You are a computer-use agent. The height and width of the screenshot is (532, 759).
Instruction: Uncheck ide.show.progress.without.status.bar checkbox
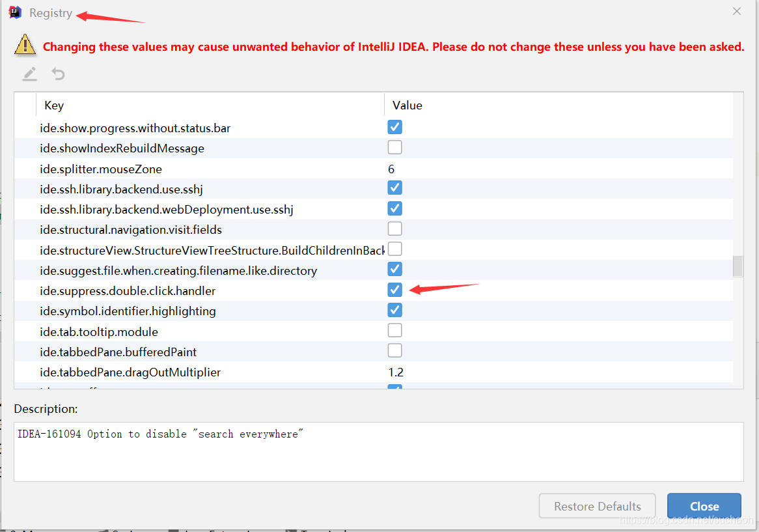tap(394, 128)
